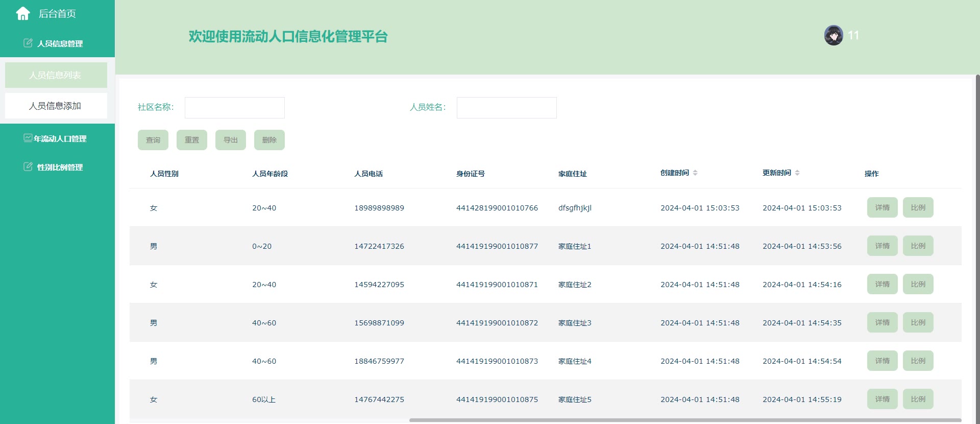The image size is (980, 424).
Task: Open 详情 for the 家庭住址4 row
Action: point(883,361)
